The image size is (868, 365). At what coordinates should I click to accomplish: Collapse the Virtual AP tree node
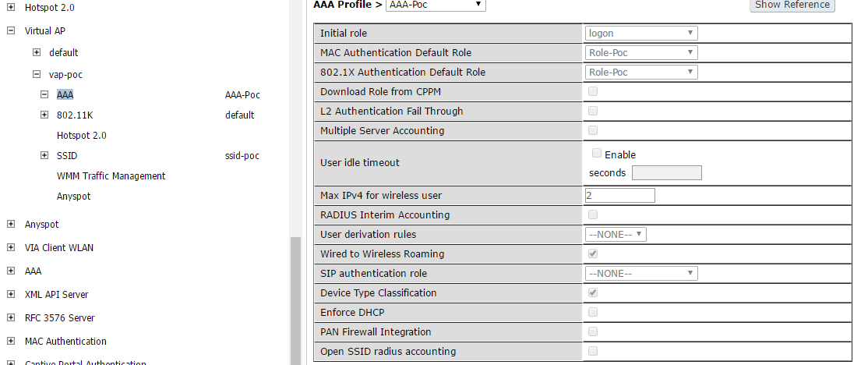tap(10, 31)
